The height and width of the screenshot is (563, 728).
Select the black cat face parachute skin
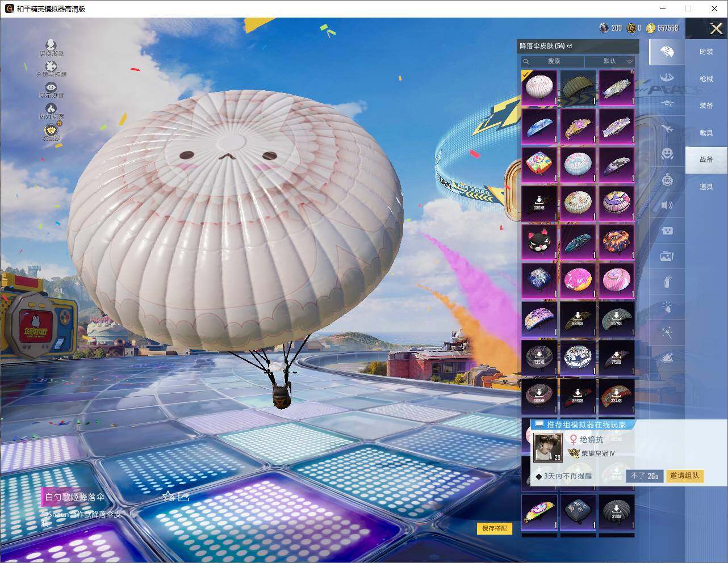click(539, 241)
